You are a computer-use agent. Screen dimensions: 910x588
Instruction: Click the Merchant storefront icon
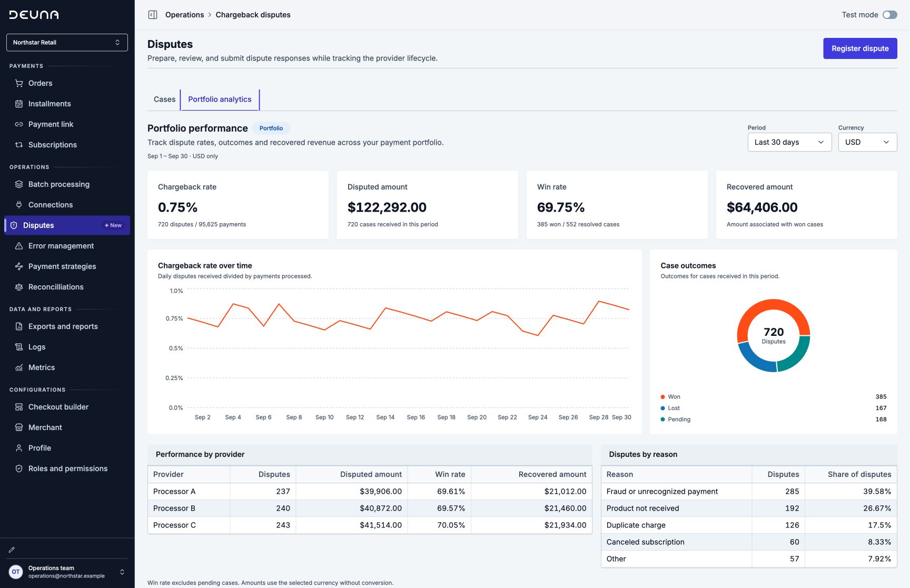coord(19,427)
